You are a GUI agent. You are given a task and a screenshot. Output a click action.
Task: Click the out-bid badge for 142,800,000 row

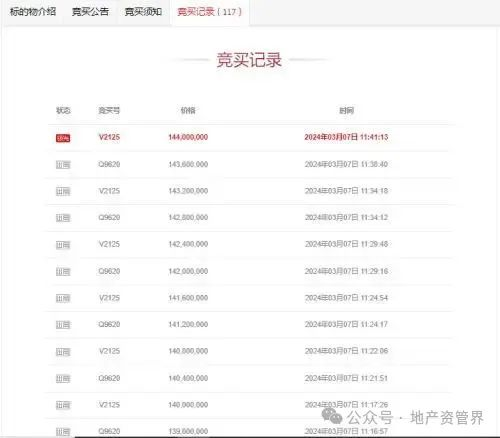pos(63,218)
